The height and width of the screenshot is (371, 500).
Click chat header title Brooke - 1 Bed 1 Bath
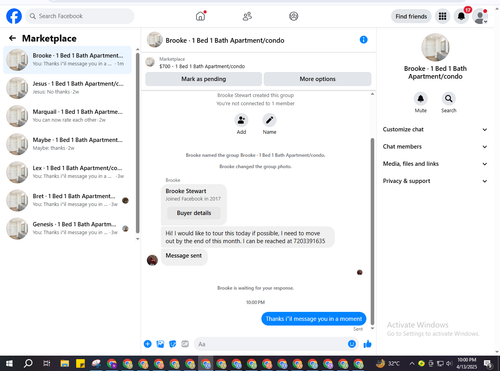coord(225,40)
